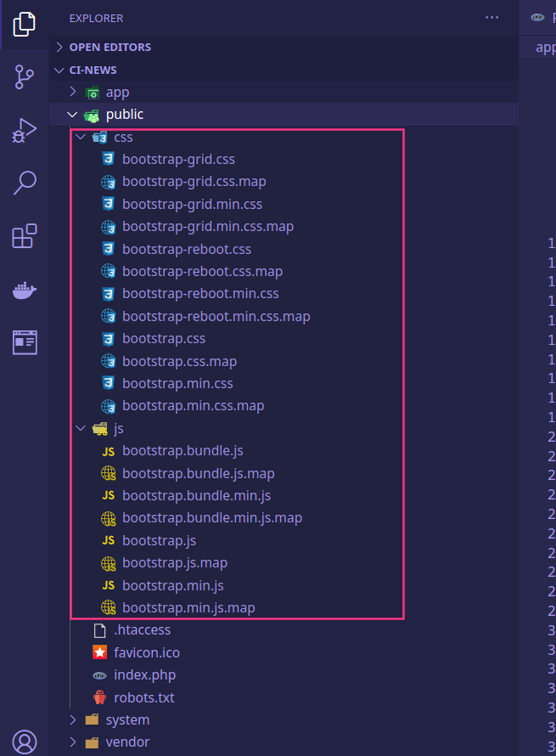This screenshot has width=556, height=756.
Task: Open bootstrap.min.js.map file
Action: coord(188,607)
